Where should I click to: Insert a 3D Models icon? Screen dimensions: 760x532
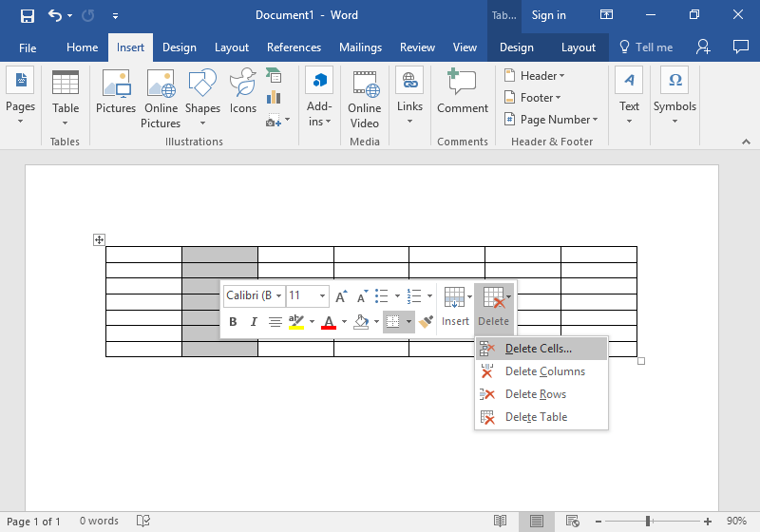click(x=274, y=76)
